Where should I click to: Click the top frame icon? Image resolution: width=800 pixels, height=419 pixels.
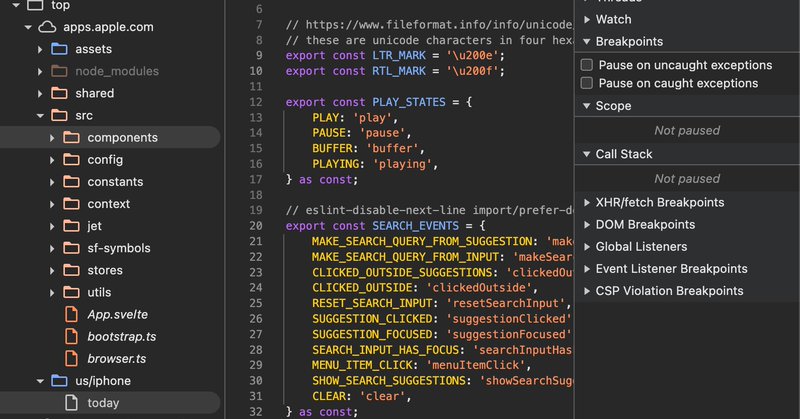tap(35, 5)
